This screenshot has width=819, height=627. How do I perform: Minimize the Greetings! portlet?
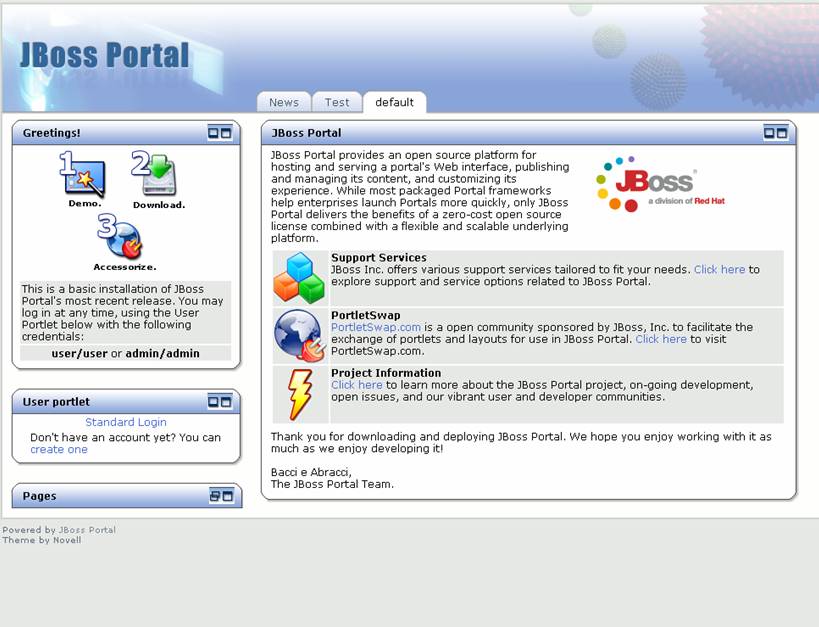213,133
